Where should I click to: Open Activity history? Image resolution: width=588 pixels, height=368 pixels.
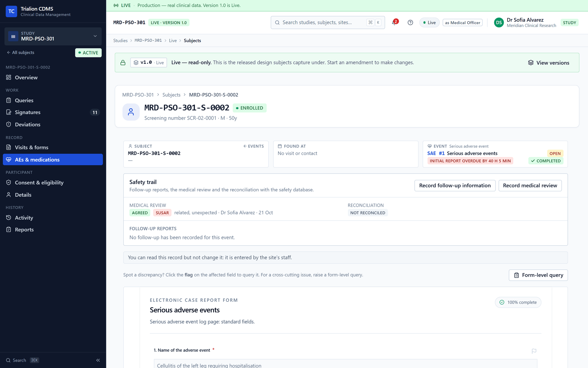click(53, 218)
